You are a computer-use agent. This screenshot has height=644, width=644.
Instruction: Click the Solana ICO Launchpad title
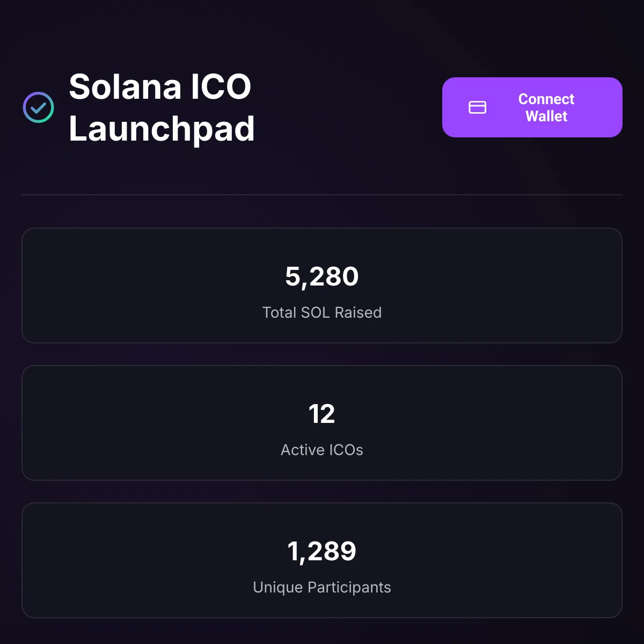(161, 107)
